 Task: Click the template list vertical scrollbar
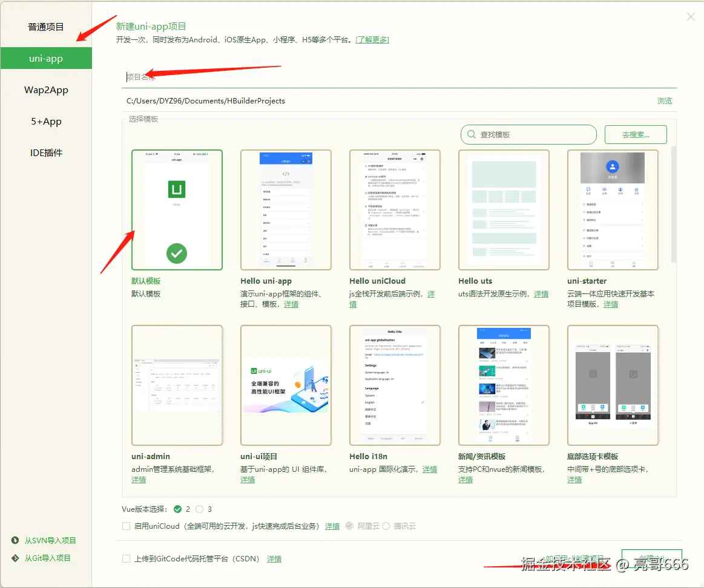[674, 204]
